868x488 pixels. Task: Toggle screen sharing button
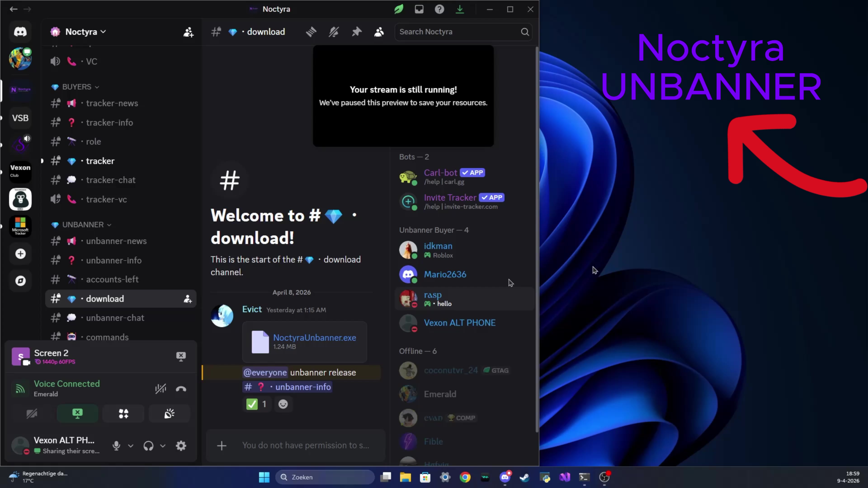point(78,414)
